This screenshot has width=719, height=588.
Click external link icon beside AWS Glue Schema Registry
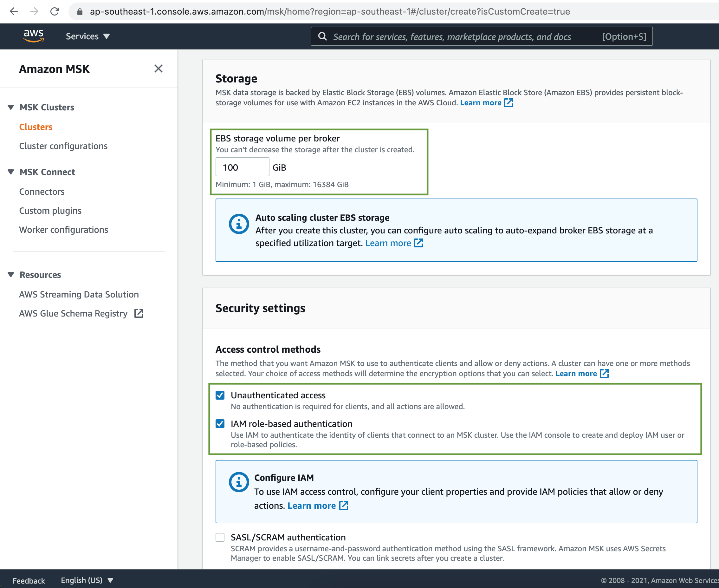click(139, 313)
